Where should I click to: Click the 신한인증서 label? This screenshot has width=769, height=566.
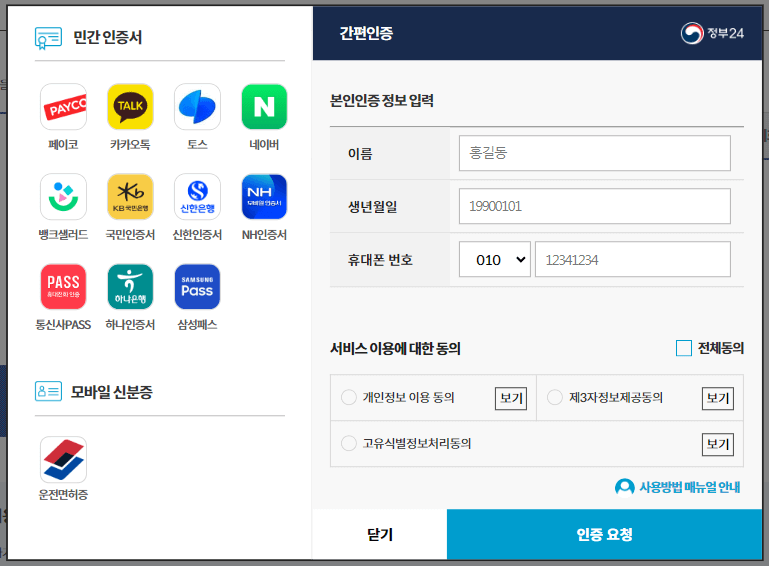click(x=197, y=235)
